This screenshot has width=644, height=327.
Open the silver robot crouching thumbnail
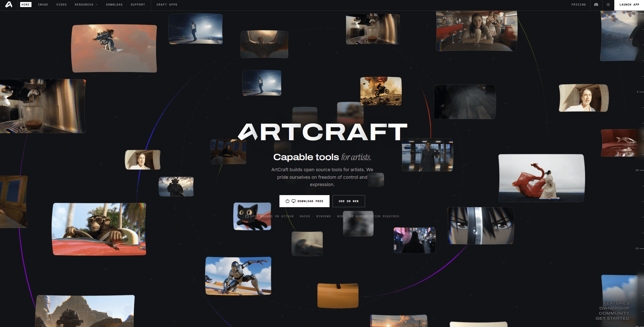(238, 276)
